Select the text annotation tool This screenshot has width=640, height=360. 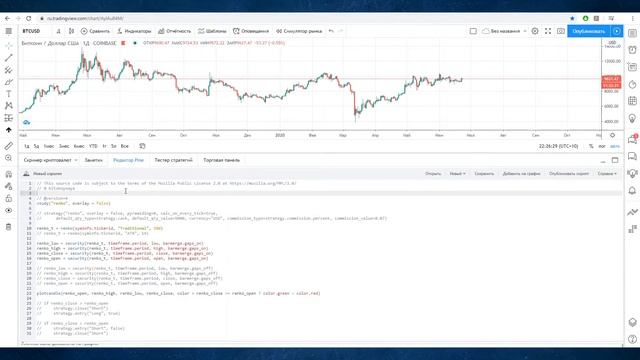coord(8,94)
